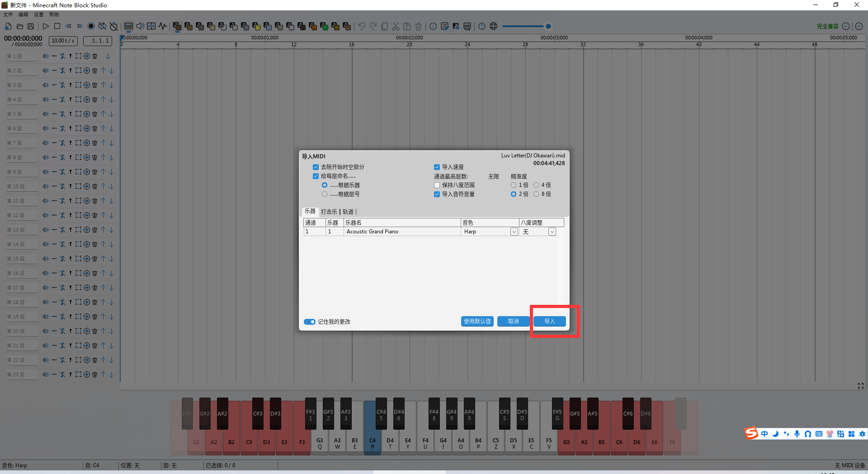Toggle the loop-off icon in the toolbar

pyautogui.click(x=102, y=26)
